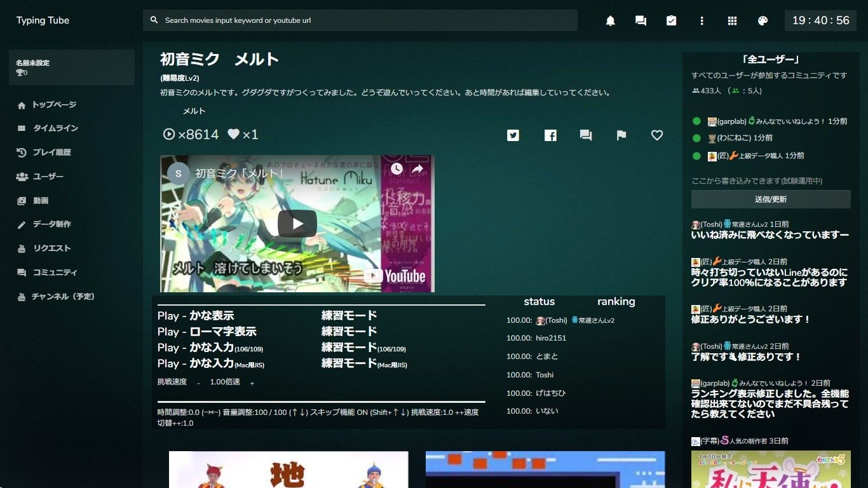Click the ×8614 play count
Screen dimensions: 868x488
(x=191, y=135)
